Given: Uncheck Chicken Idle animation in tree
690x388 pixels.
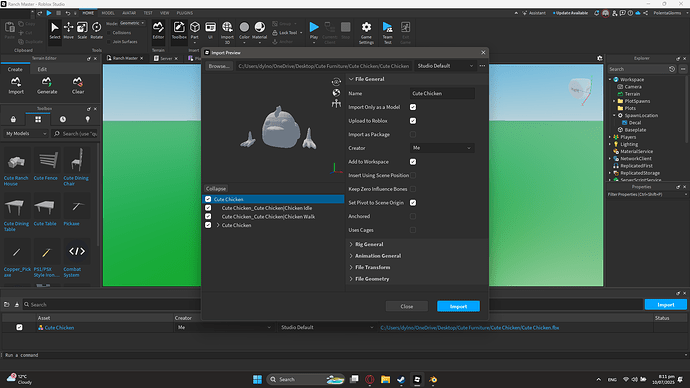Looking at the screenshot, I should 208,208.
